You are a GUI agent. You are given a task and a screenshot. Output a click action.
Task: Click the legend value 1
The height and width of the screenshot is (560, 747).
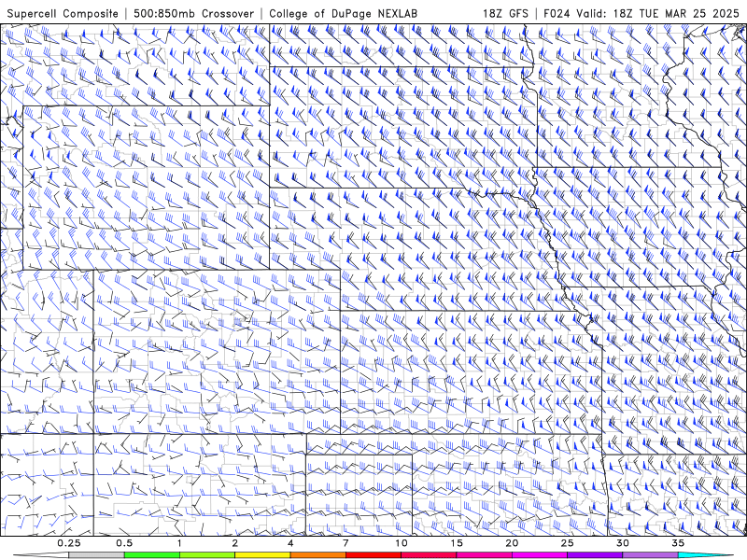click(x=179, y=543)
